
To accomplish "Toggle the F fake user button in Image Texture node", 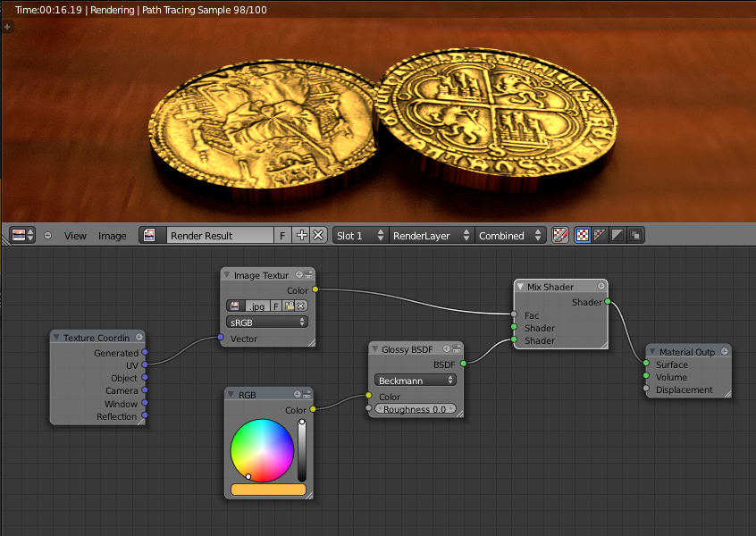I will tap(276, 306).
